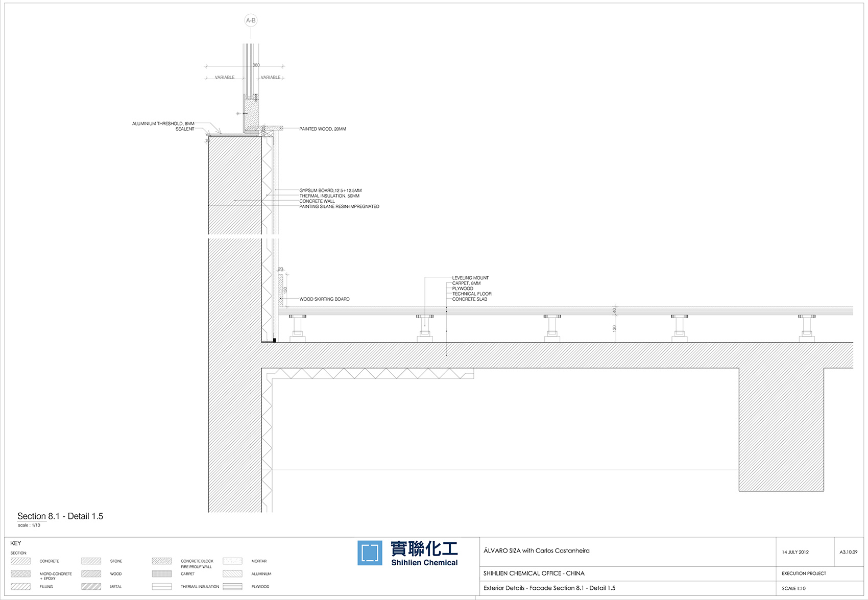The width and height of the screenshot is (868, 600).
Task: Click the 'Shihlien Chemical' logo text
Action: pyautogui.click(x=424, y=563)
